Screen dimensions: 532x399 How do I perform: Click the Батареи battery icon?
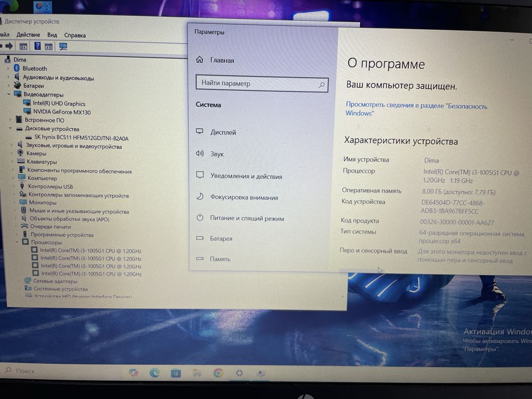tap(18, 85)
